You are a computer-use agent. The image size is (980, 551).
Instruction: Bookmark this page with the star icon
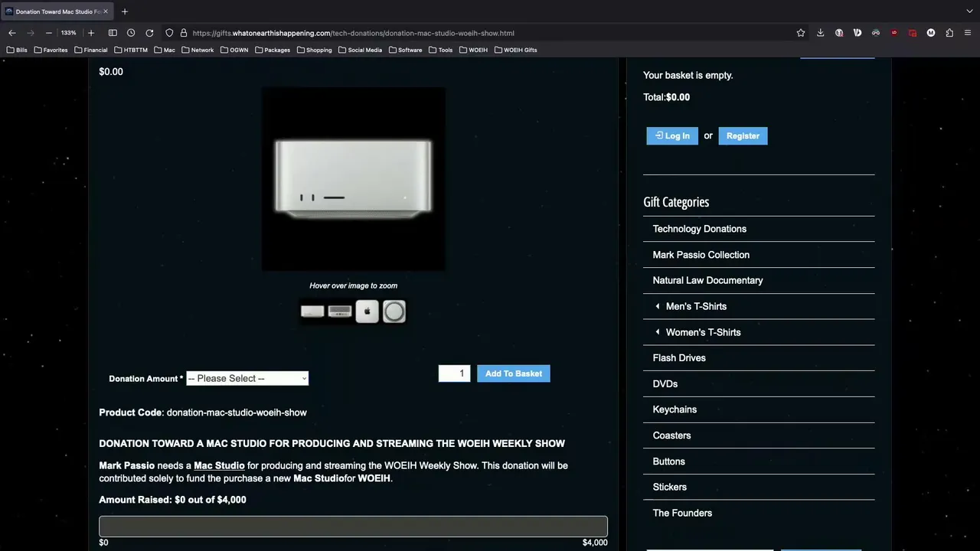coord(801,33)
